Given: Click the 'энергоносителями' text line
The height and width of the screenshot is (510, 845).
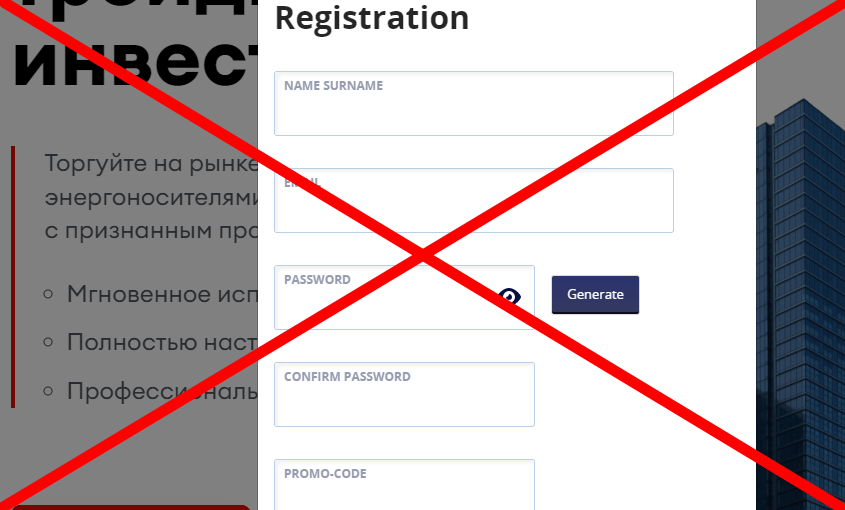Looking at the screenshot, I should tap(151, 197).
